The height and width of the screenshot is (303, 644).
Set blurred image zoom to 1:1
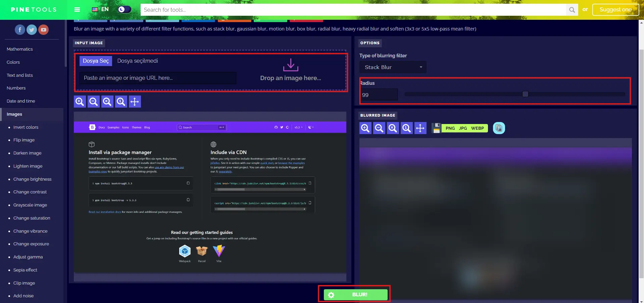point(406,128)
